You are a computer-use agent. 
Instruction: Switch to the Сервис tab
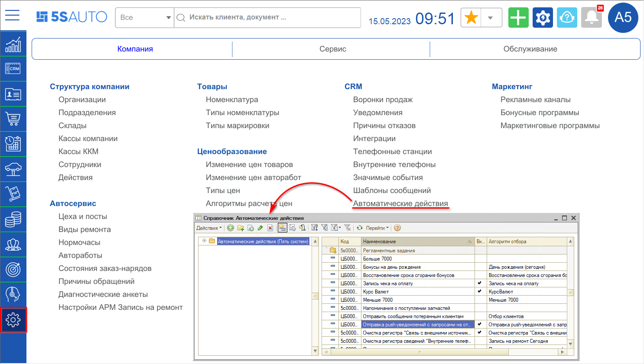(333, 49)
